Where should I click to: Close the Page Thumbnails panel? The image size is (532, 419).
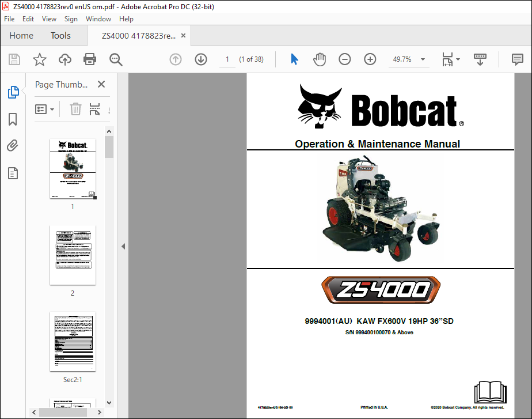[x=101, y=84]
